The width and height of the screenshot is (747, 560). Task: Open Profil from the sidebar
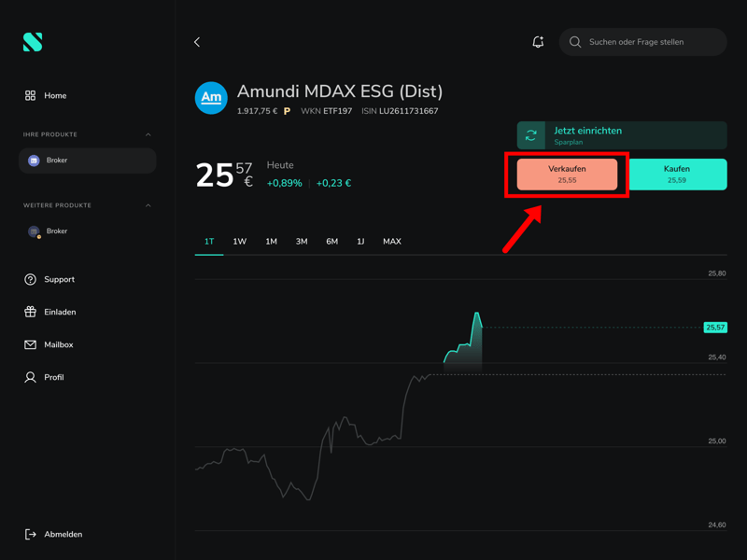pyautogui.click(x=54, y=377)
